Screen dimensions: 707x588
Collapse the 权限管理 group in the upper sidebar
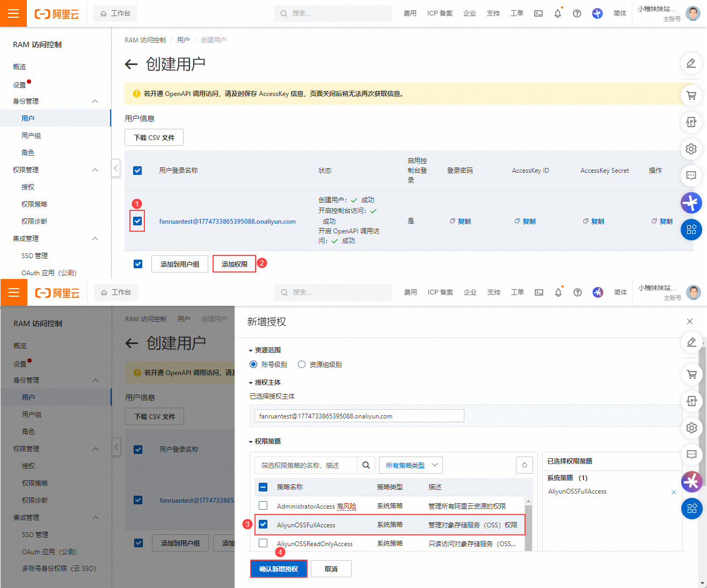click(95, 170)
